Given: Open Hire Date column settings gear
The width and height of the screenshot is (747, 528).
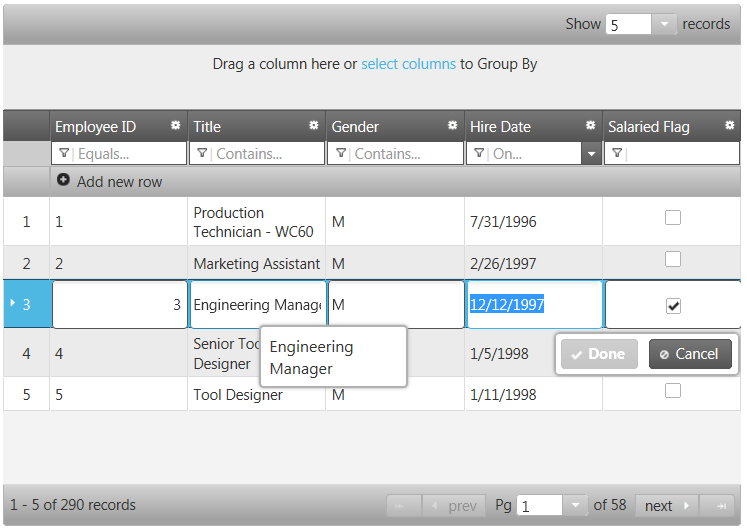Looking at the screenshot, I should pos(590,126).
